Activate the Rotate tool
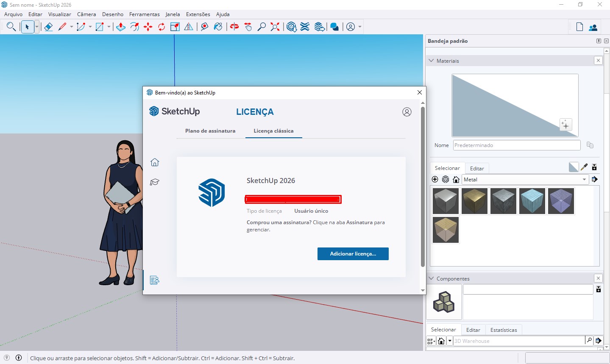 [x=161, y=26]
